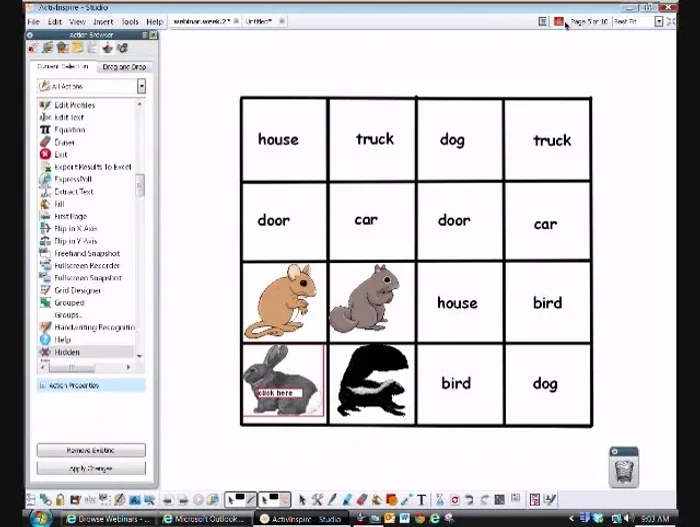Open the Help menu
The height and width of the screenshot is (527, 700).
(x=155, y=21)
